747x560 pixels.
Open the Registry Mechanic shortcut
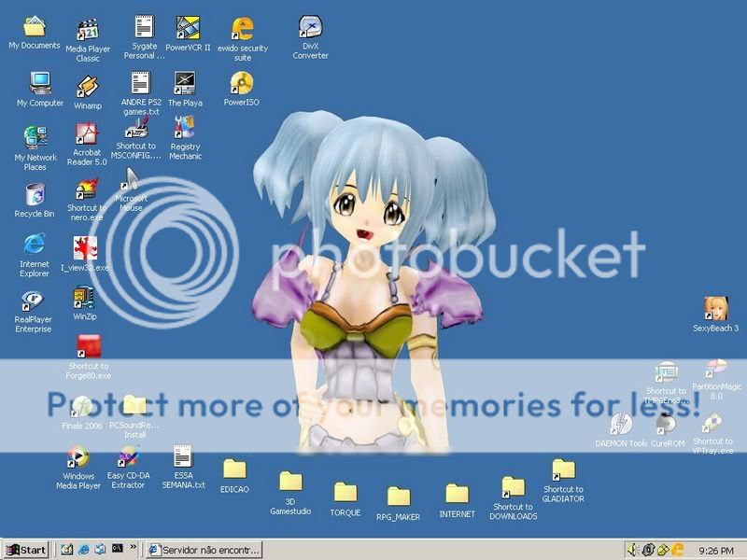(x=185, y=128)
